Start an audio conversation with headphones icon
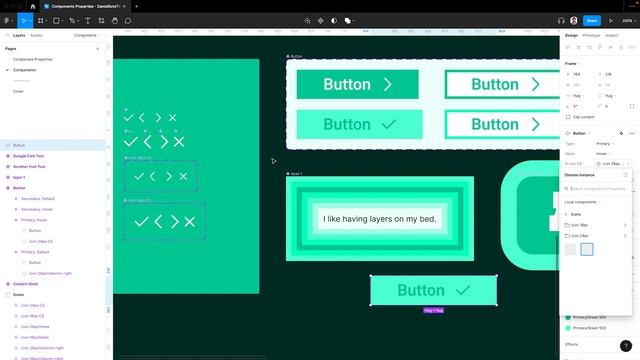The width and height of the screenshot is (640, 360). pos(561,20)
